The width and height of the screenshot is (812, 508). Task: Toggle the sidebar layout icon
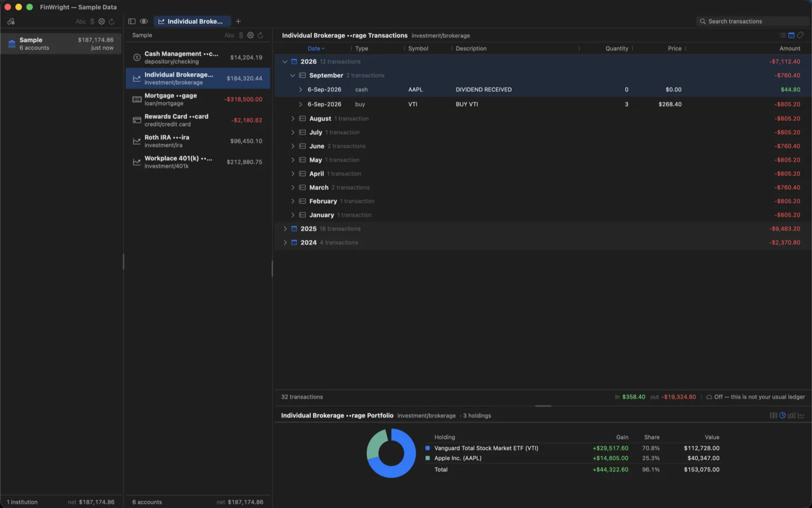coord(132,21)
